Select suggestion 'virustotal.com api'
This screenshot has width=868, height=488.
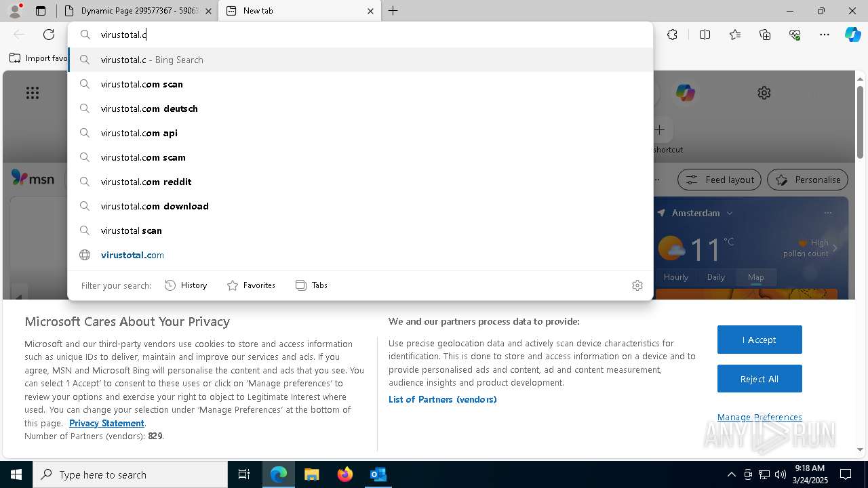(x=360, y=133)
